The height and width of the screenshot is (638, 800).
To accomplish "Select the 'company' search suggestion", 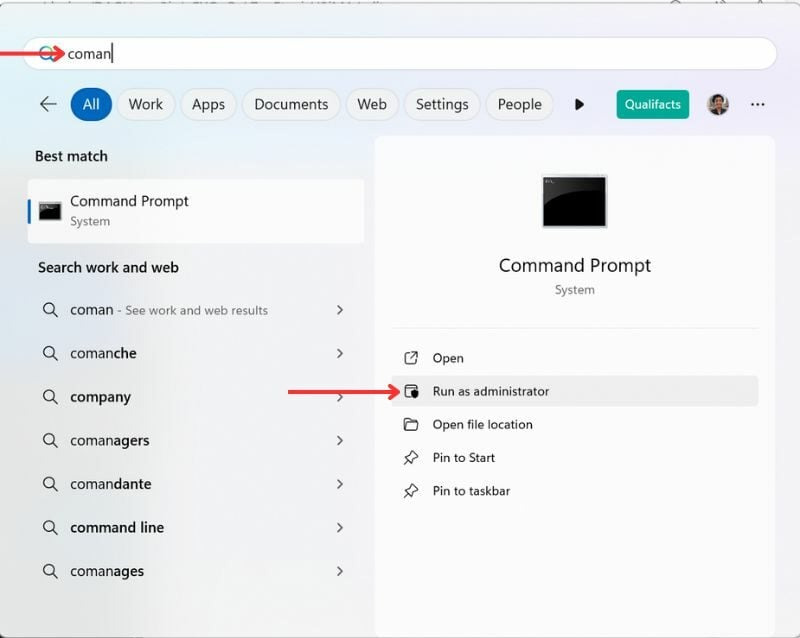I will click(196, 397).
